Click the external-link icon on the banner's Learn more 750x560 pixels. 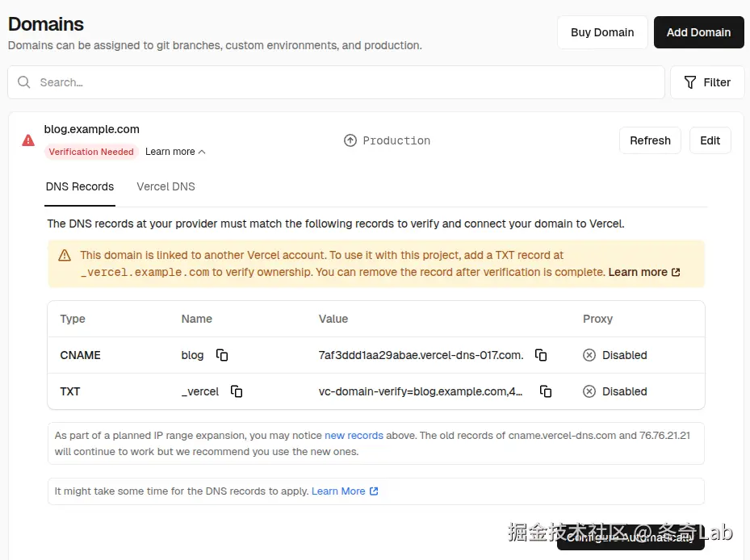point(676,272)
